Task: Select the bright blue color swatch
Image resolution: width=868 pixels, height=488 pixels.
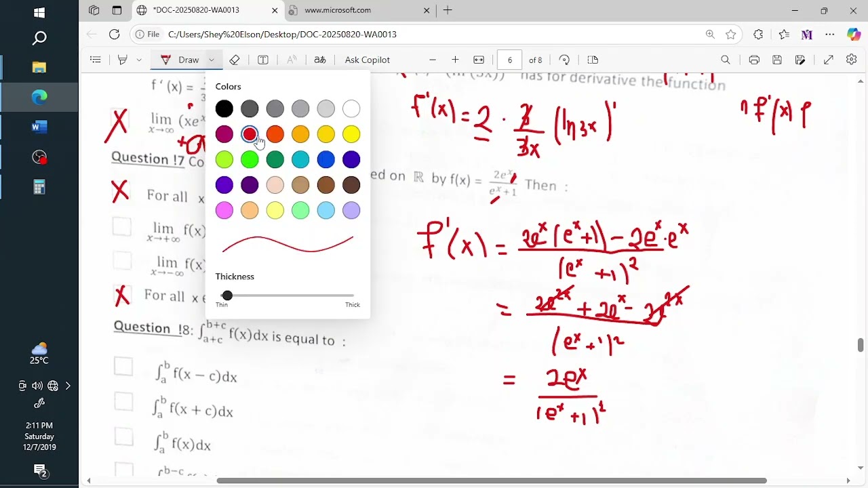Action: click(x=326, y=159)
